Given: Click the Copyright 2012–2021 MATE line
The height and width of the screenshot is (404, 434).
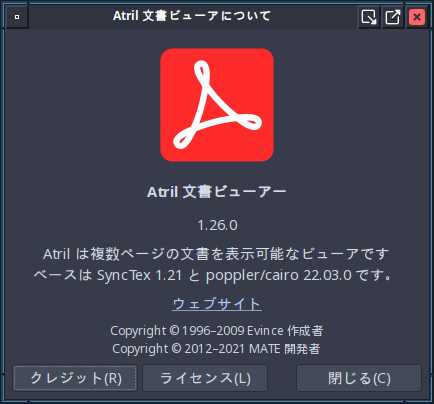Looking at the screenshot, I should point(216,349).
